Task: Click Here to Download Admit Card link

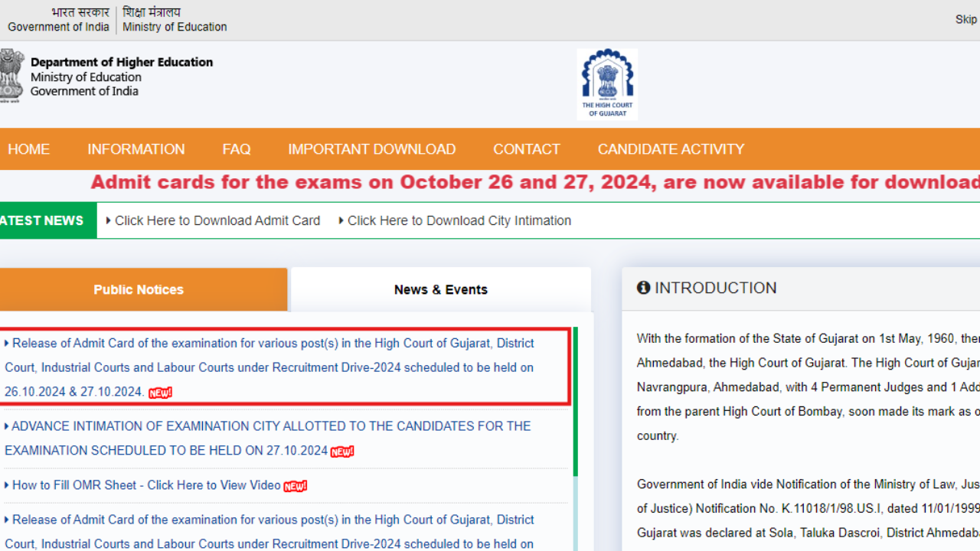Action: point(217,220)
